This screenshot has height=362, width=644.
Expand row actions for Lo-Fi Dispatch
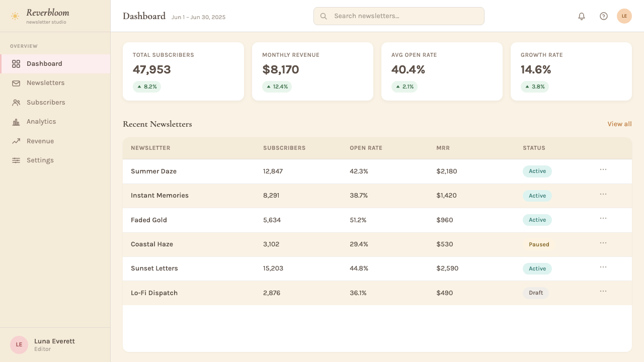(x=603, y=292)
